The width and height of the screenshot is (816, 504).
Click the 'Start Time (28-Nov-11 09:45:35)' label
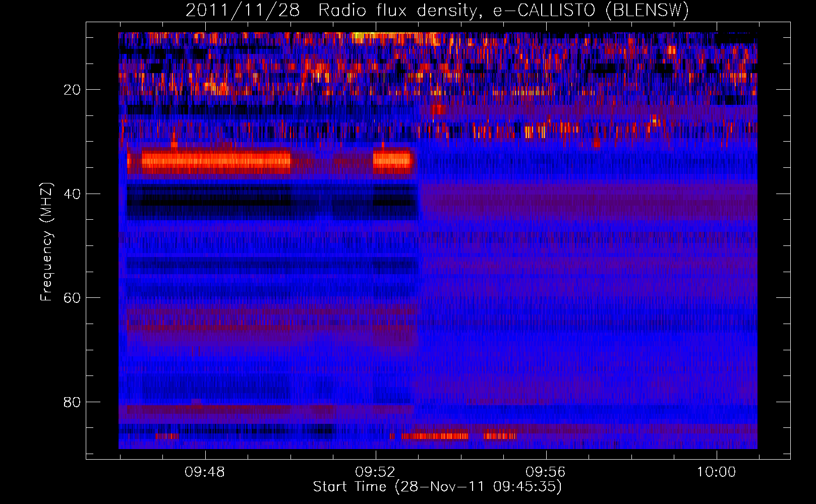[x=437, y=487]
